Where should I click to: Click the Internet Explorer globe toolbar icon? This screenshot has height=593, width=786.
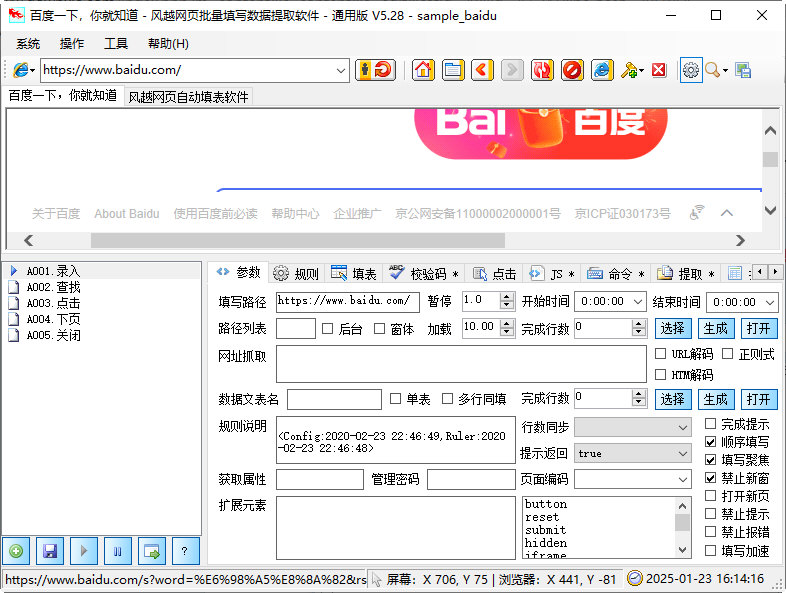pyautogui.click(x=602, y=70)
